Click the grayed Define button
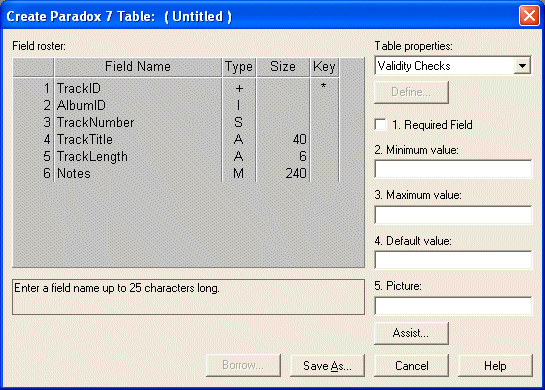This screenshot has height=390, width=545. pos(411,92)
